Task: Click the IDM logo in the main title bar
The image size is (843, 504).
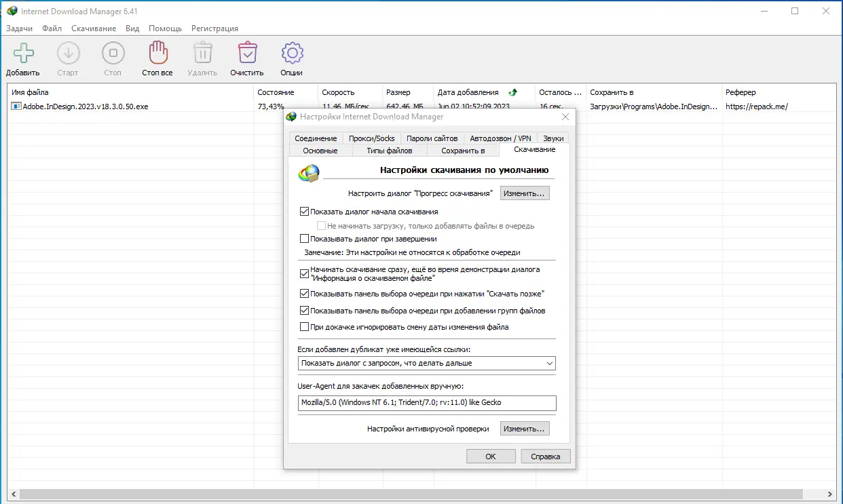Action: pyautogui.click(x=12, y=11)
